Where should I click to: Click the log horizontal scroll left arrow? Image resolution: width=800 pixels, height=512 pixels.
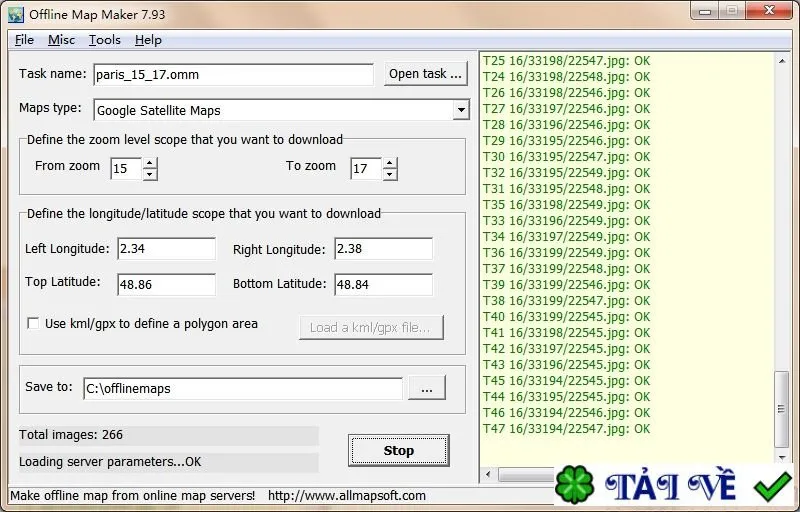488,475
